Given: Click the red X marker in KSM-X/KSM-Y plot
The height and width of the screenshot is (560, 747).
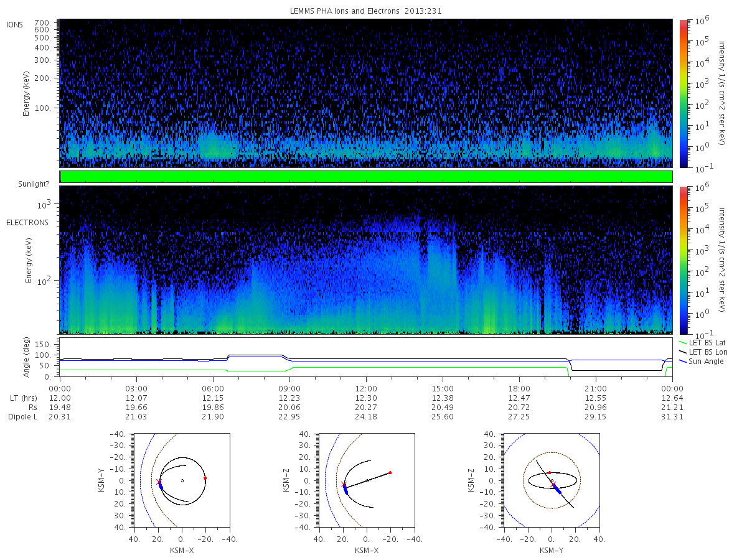Looking at the screenshot, I should point(158,482).
